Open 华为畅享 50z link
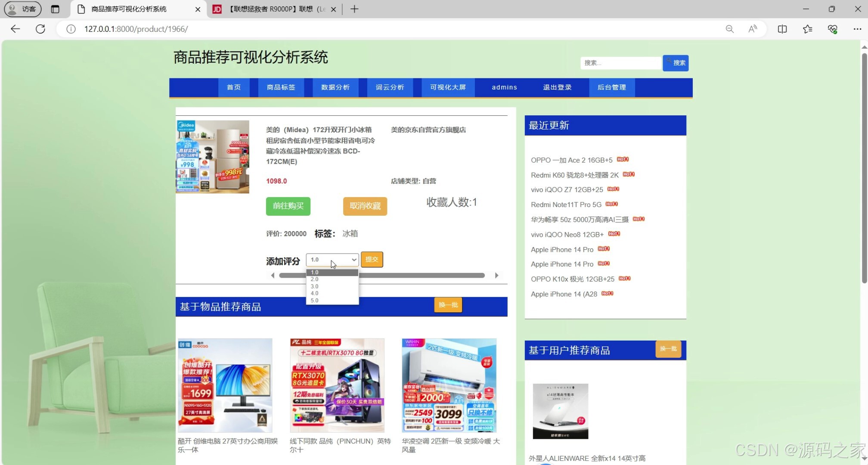Screen dimensions: 868x465 tap(580, 220)
